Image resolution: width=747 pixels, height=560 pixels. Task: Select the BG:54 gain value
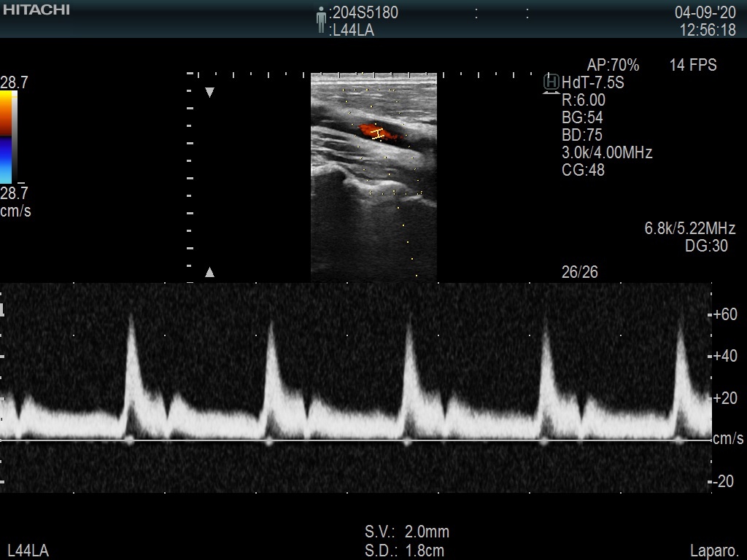click(x=582, y=117)
